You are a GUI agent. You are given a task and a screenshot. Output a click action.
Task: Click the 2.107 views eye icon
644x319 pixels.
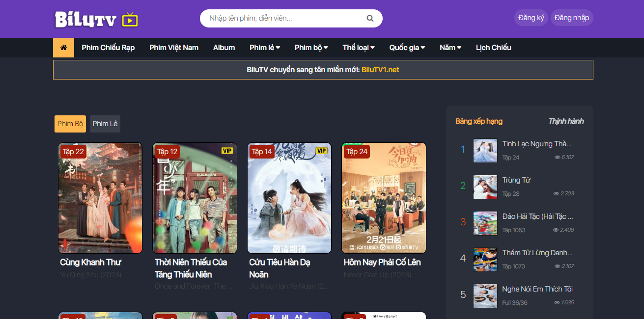[x=557, y=266]
